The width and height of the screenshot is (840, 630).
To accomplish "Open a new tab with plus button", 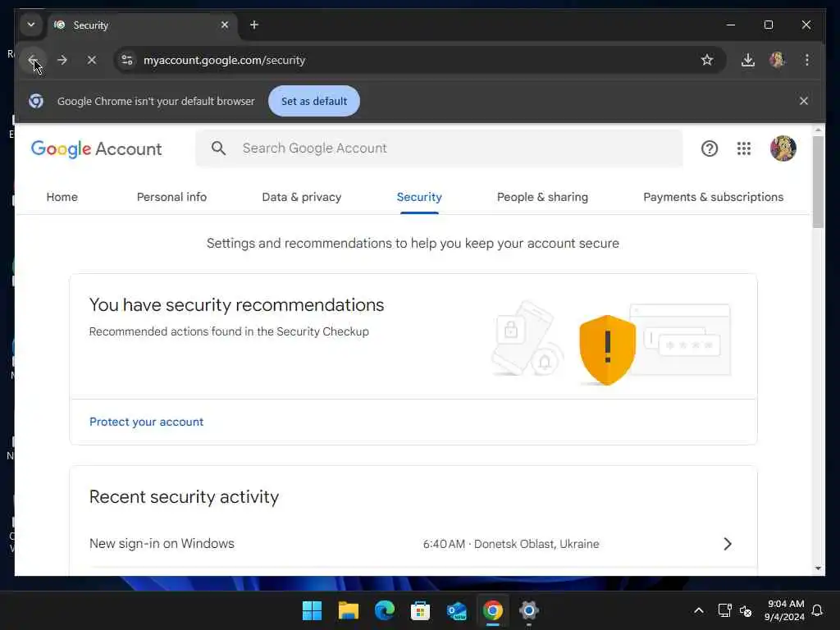I will click(x=254, y=25).
